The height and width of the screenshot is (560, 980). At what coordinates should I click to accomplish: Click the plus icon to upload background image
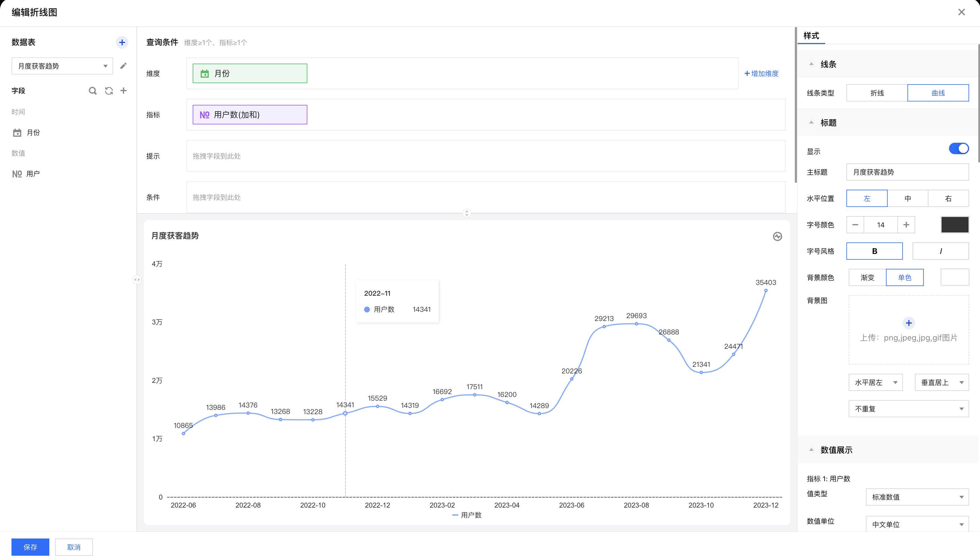click(908, 323)
